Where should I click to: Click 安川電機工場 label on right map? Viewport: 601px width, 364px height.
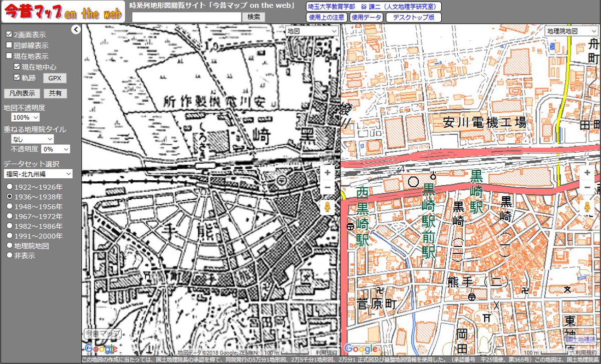[484, 122]
